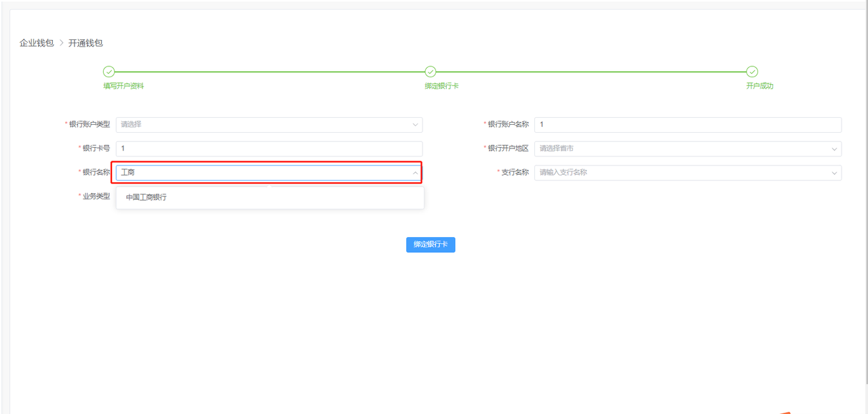
Task: Click the 绑定银行卡 step checkmark circle
Action: [x=430, y=72]
